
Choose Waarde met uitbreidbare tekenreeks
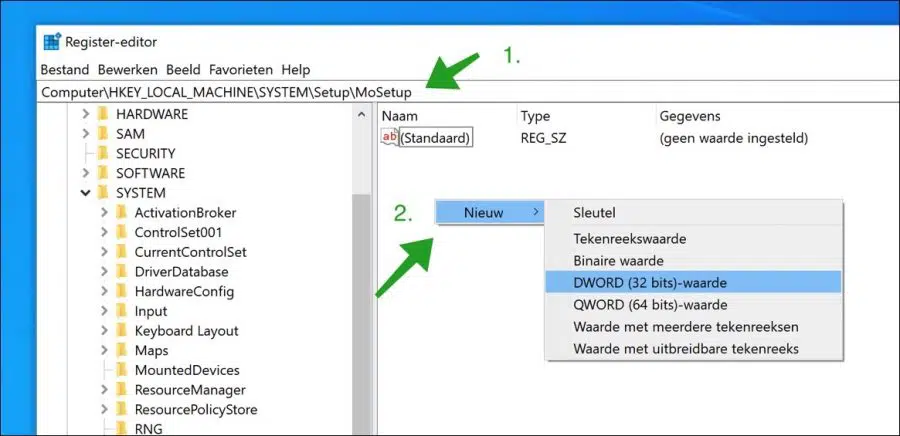click(x=693, y=348)
